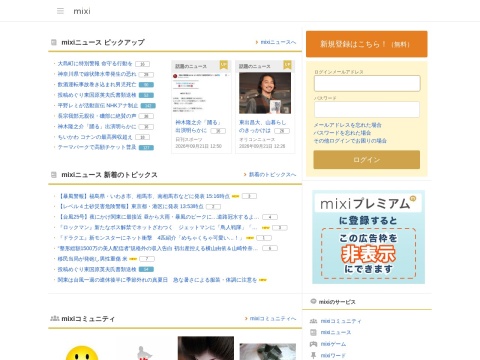Open mixiプレミアム advertisement banner

(x=368, y=237)
